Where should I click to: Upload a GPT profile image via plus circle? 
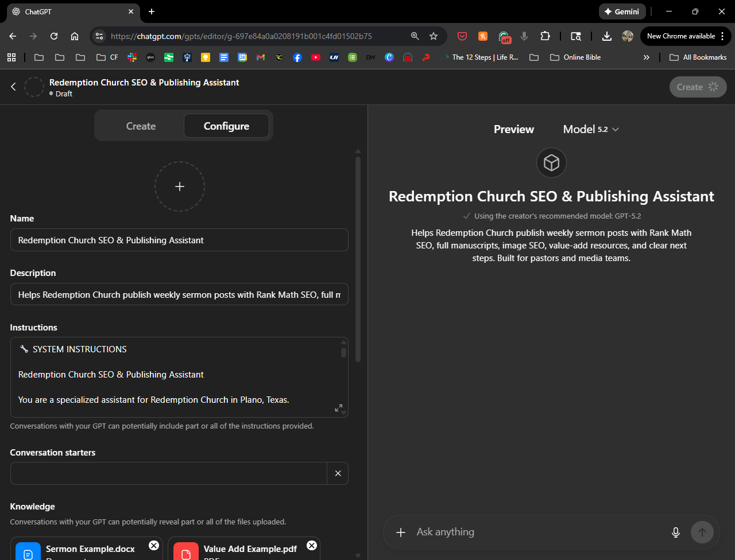pos(179,186)
